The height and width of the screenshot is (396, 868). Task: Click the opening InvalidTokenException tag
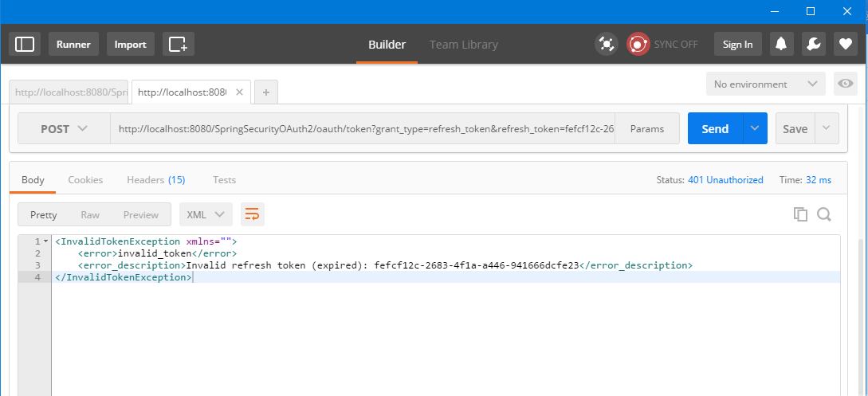146,241
